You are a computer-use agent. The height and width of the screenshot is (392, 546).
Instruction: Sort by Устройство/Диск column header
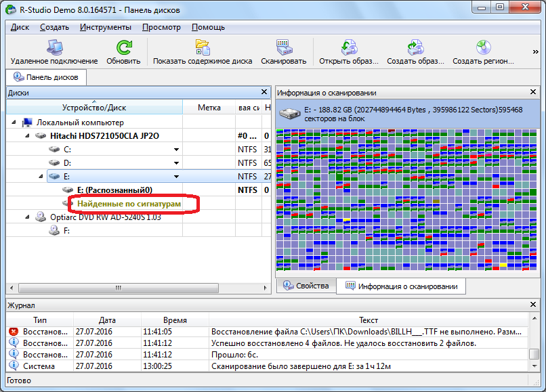(x=94, y=108)
